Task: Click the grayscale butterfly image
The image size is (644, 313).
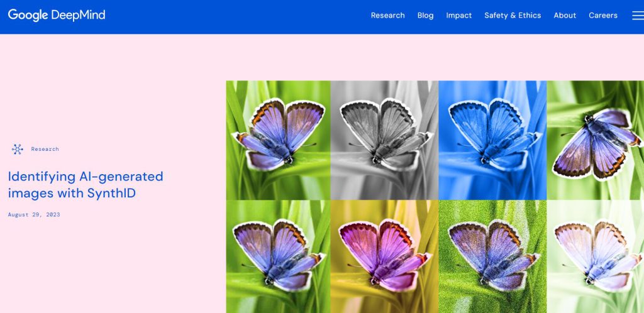Action: [x=384, y=140]
